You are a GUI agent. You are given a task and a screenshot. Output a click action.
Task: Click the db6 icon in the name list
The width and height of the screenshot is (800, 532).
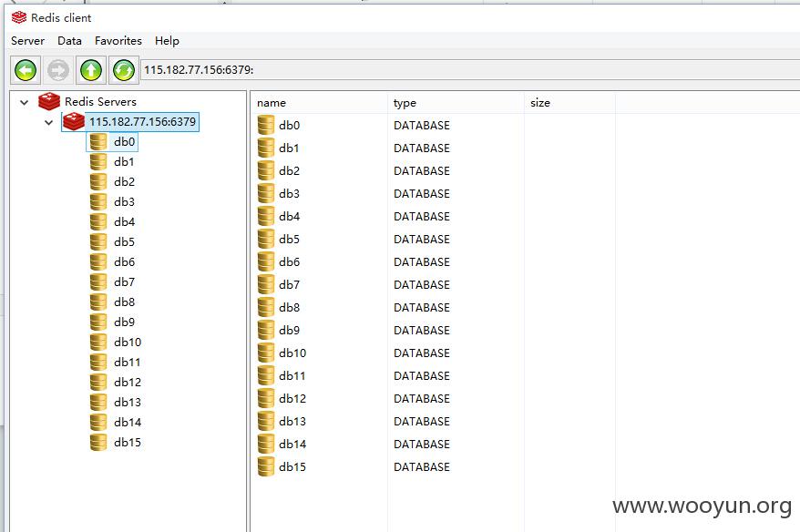pyautogui.click(x=266, y=261)
